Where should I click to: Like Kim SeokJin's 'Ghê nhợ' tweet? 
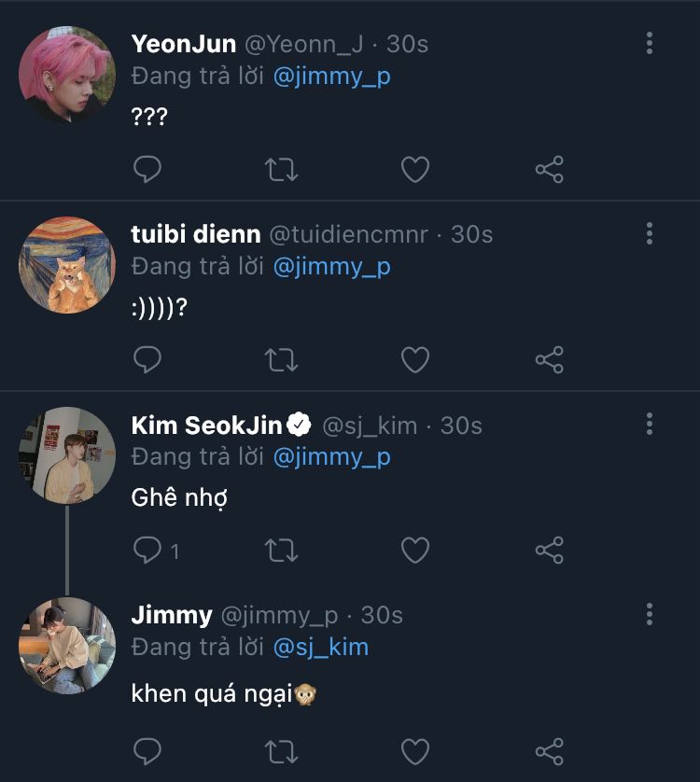[415, 550]
